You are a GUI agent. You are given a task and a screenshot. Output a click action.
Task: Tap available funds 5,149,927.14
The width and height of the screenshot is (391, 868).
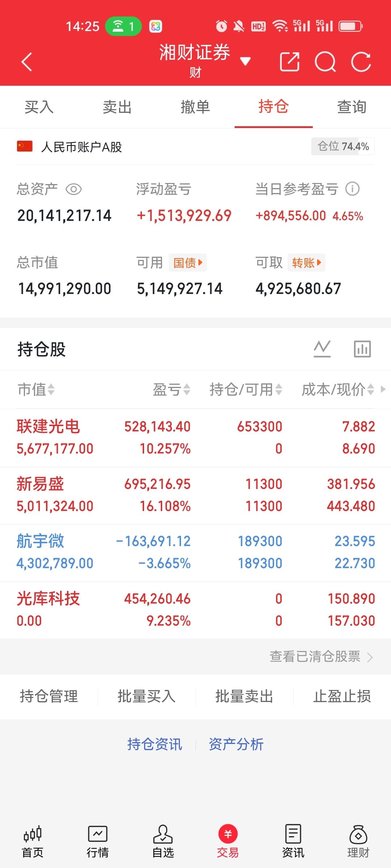tap(180, 289)
